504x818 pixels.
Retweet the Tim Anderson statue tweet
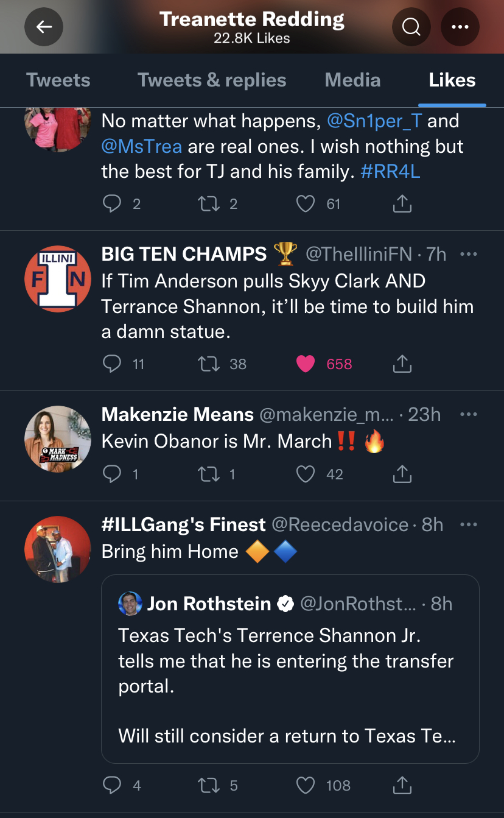[x=209, y=364]
